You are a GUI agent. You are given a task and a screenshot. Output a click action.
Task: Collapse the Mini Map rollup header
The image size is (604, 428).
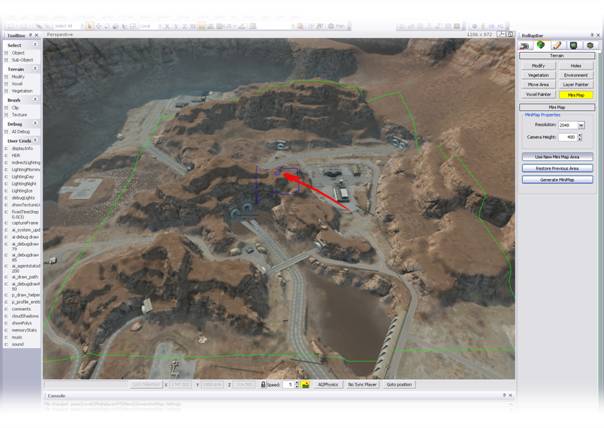[557, 107]
